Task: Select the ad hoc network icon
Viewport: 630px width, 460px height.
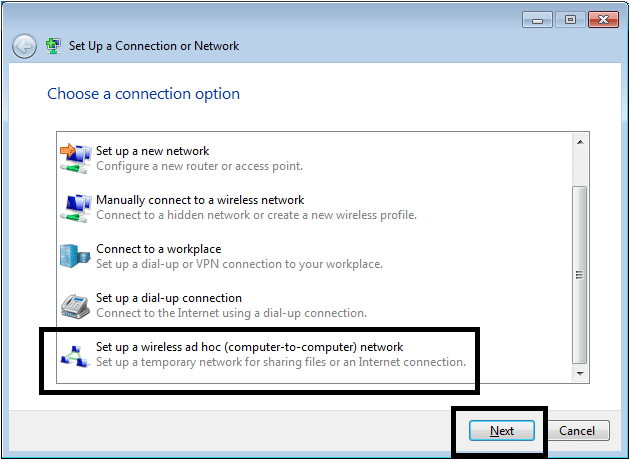Action: [75, 356]
